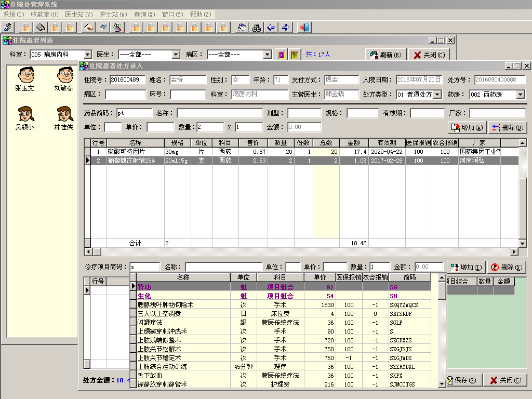Open the 查询 menu
532x399 pixels.
[x=144, y=14]
